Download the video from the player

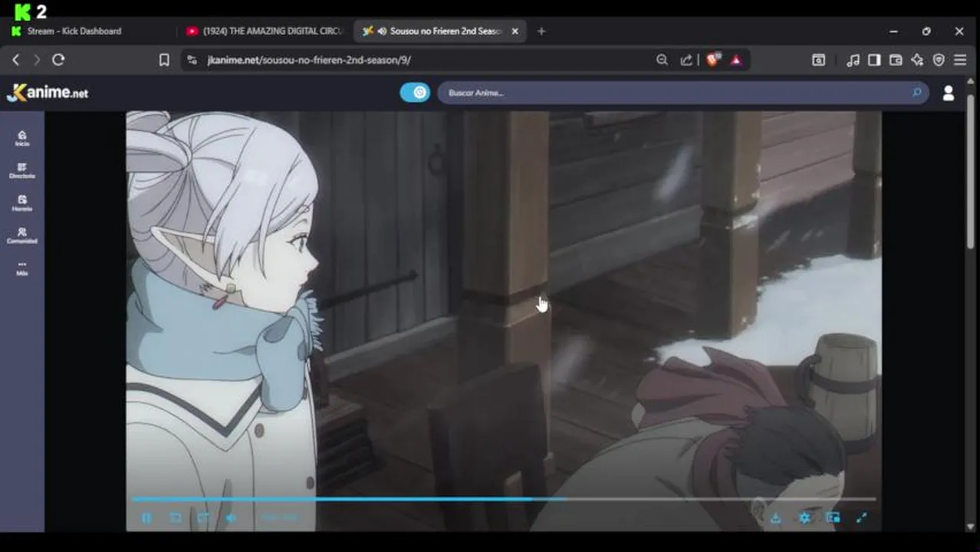[776, 518]
